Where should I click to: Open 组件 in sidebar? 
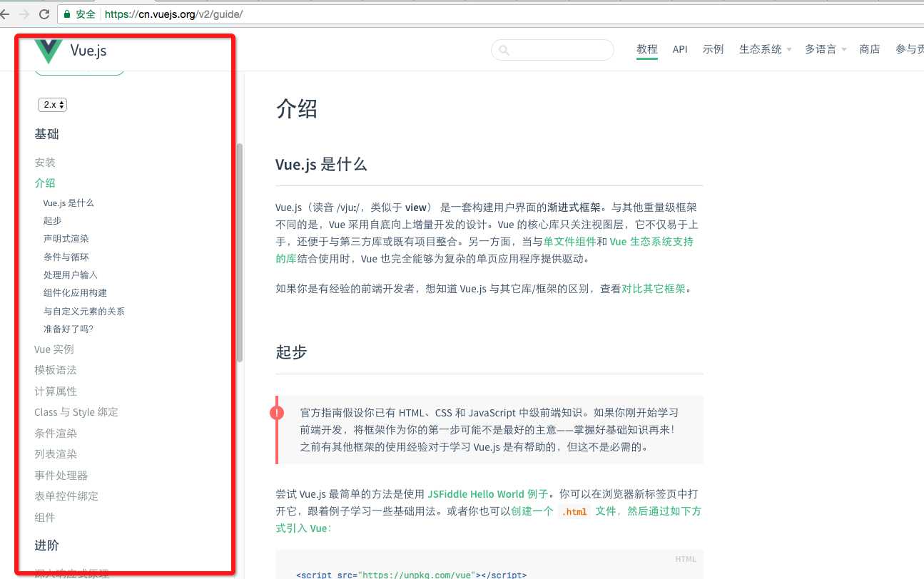tap(45, 518)
